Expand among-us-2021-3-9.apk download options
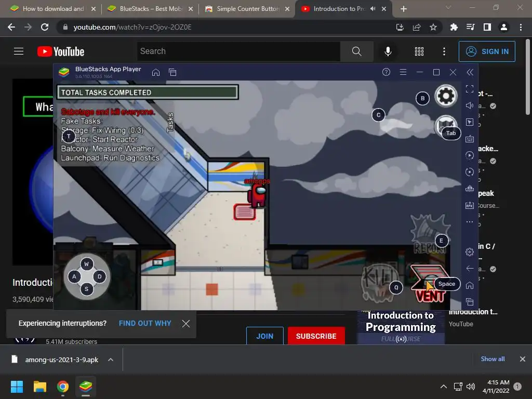Screen dimensions: 532x399 [x=111, y=360]
